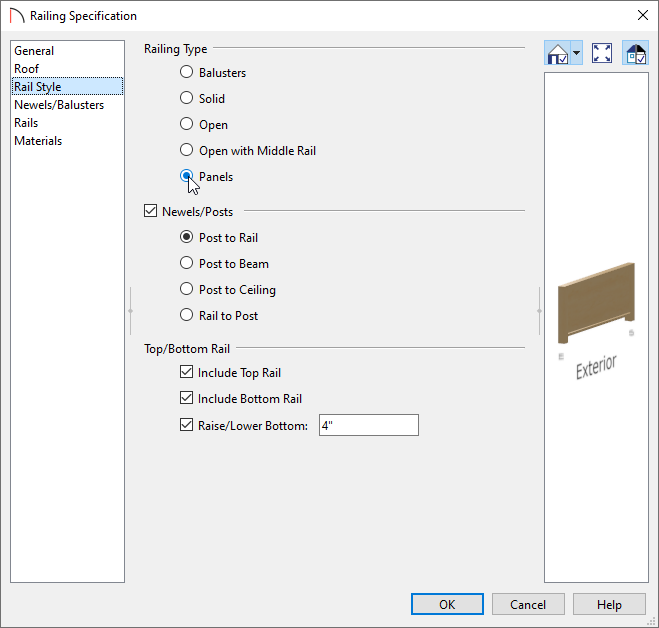Click the Fill Window arrows icon
The width and height of the screenshot is (659, 628).
click(601, 53)
